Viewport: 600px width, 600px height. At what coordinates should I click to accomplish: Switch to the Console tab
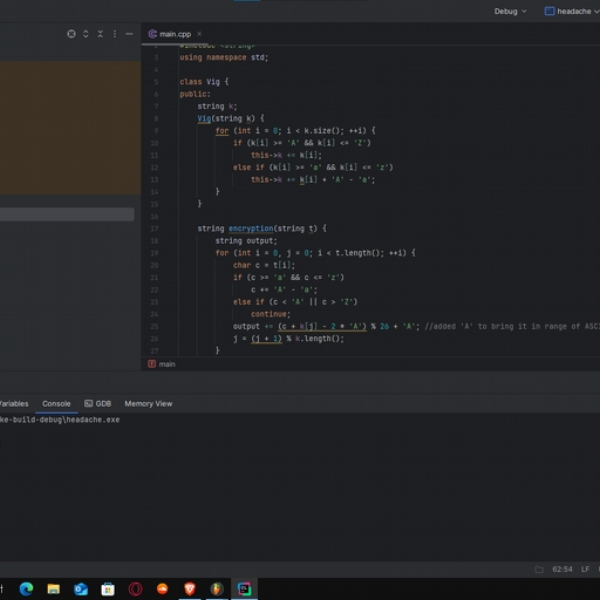tap(56, 404)
